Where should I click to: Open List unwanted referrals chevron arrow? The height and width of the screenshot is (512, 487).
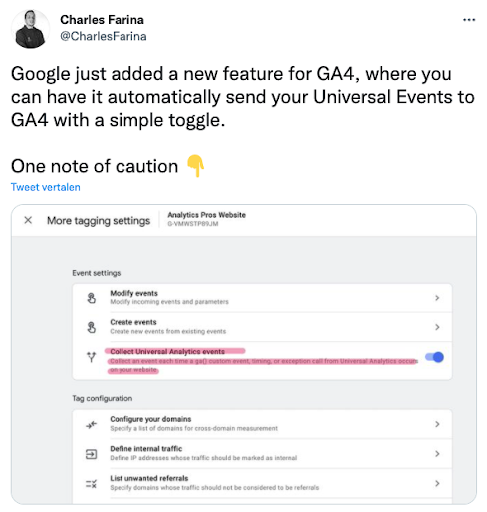coord(437,483)
